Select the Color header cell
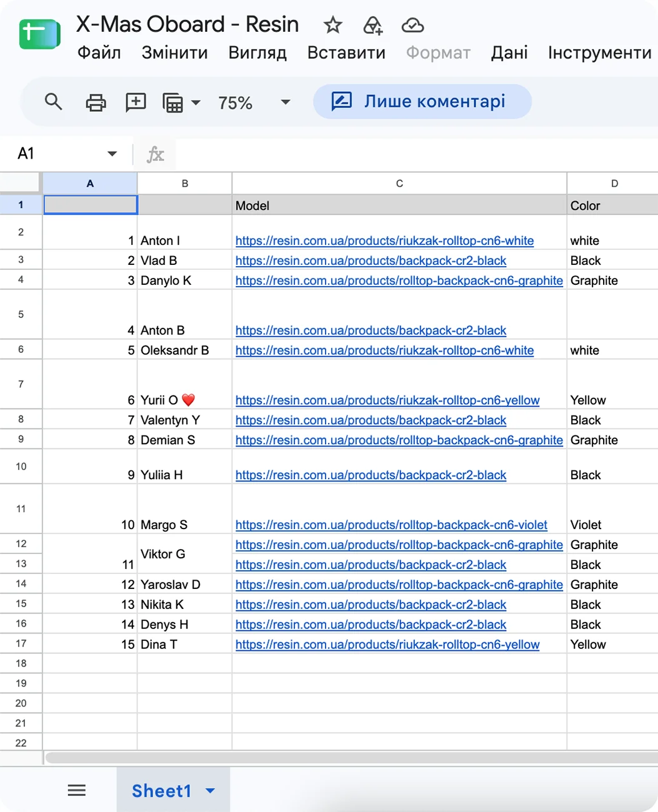This screenshot has height=812, width=658. 612,205
